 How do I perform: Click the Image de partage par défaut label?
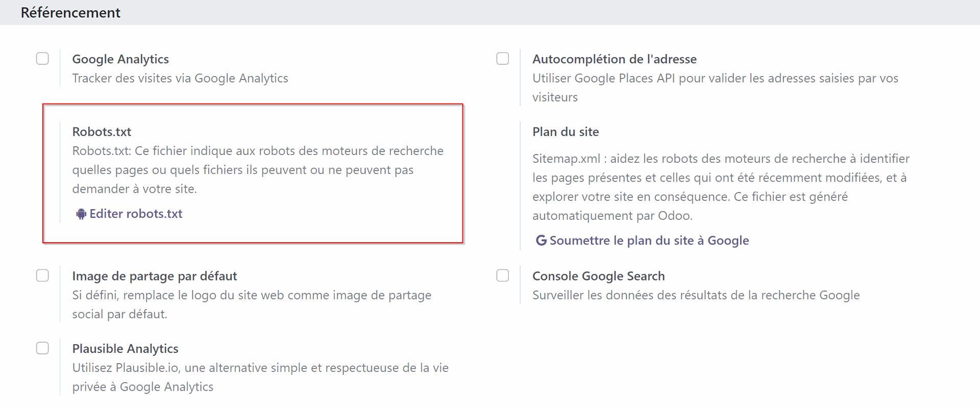pyautogui.click(x=154, y=276)
